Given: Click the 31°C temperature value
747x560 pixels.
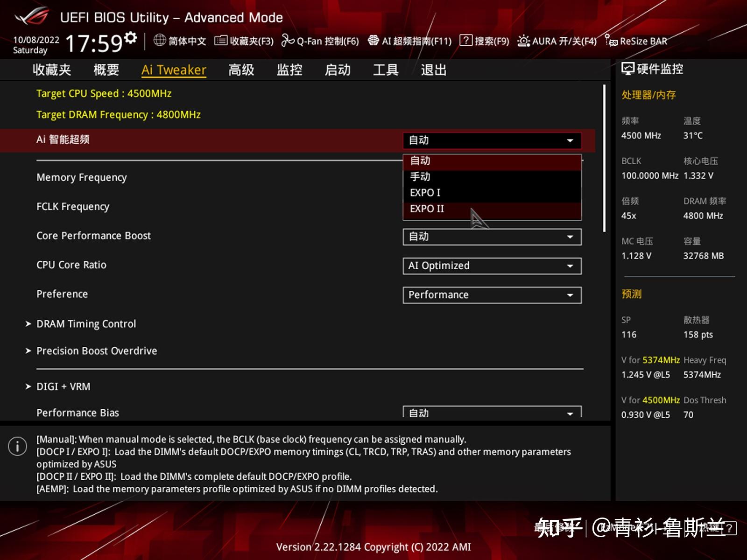Looking at the screenshot, I should [693, 136].
